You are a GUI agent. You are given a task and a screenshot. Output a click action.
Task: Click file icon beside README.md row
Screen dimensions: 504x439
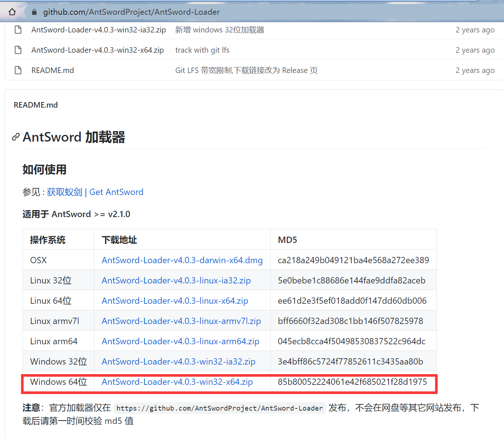point(18,70)
